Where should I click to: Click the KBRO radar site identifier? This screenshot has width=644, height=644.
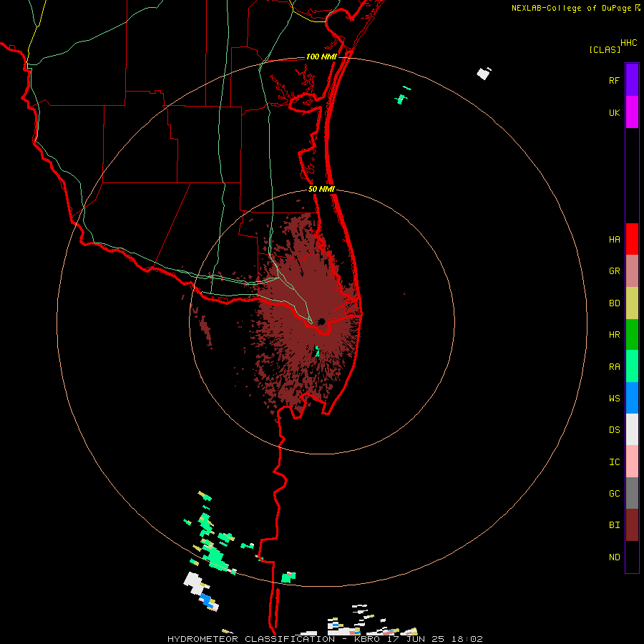pyautogui.click(x=367, y=639)
